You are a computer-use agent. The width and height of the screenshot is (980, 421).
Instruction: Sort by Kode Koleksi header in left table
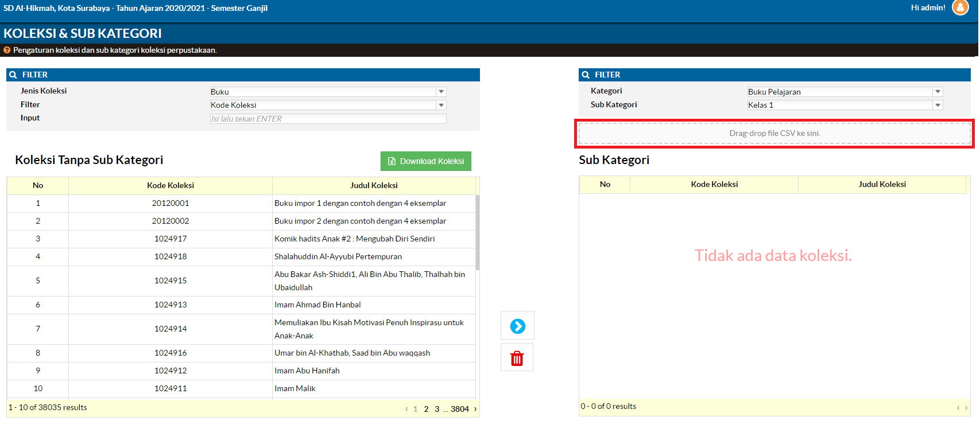[x=171, y=185]
